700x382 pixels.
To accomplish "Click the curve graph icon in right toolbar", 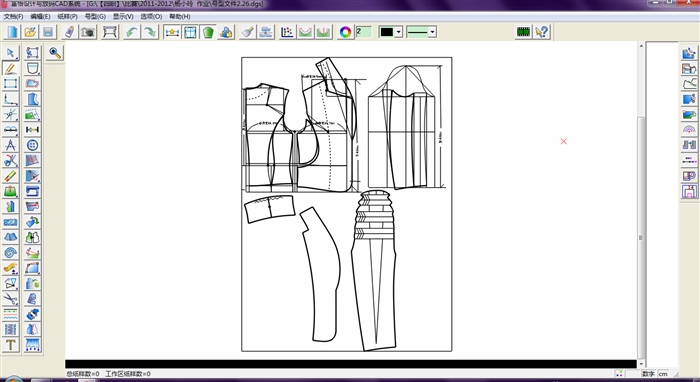I will (689, 83).
